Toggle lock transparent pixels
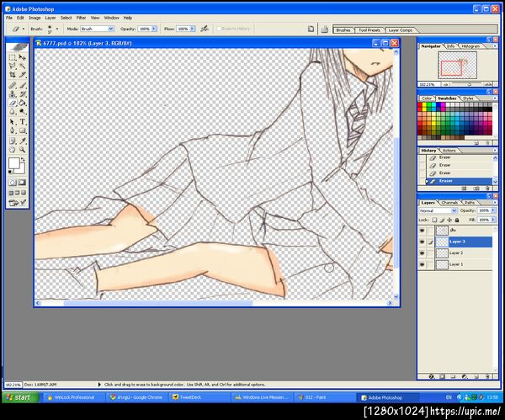This screenshot has height=420, width=505. point(434,220)
